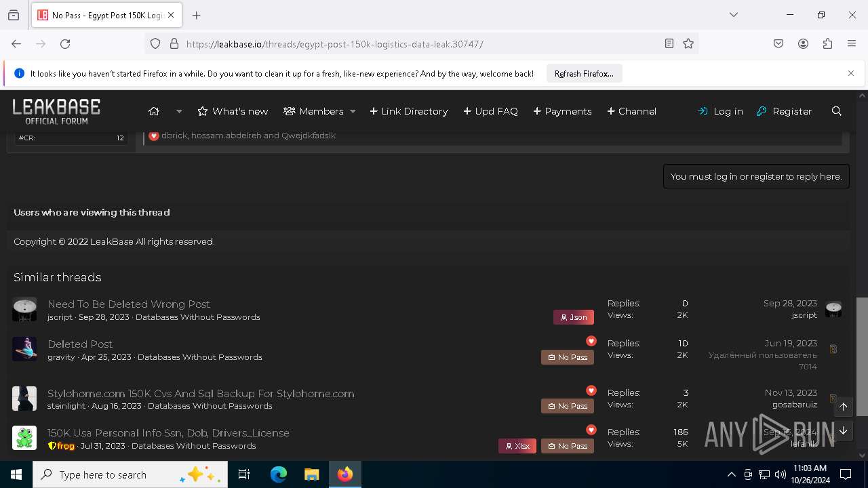Open the forum search icon
Image resolution: width=868 pixels, height=488 pixels.
pos(837,111)
